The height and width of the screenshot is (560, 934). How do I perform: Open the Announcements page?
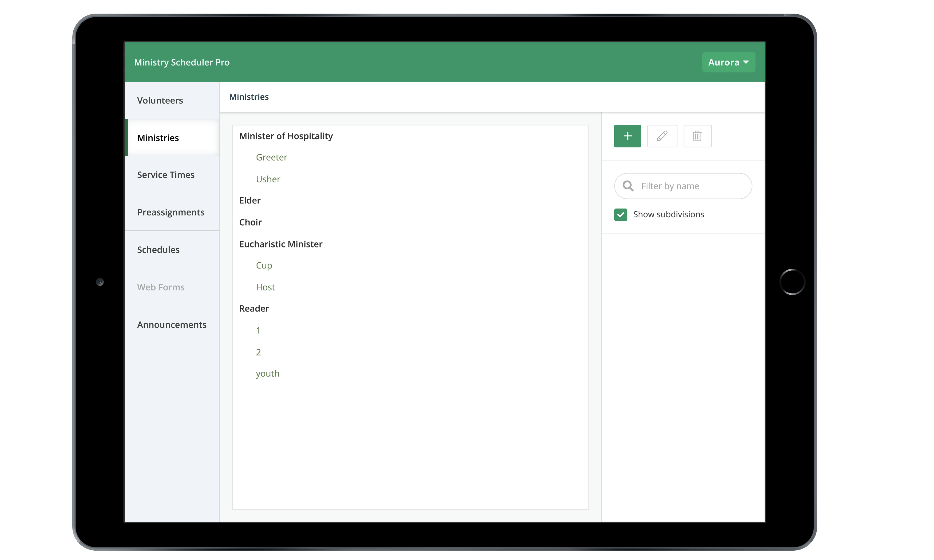pos(171,325)
